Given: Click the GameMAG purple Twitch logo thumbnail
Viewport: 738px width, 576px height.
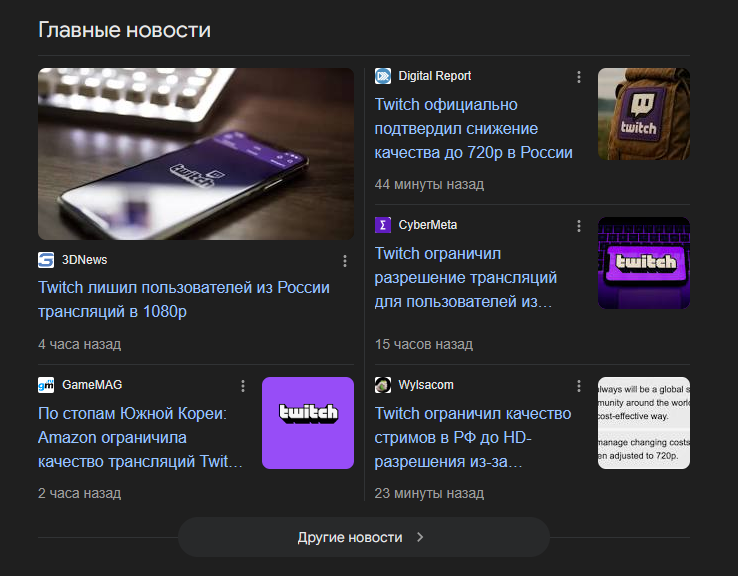Looking at the screenshot, I should 308,423.
